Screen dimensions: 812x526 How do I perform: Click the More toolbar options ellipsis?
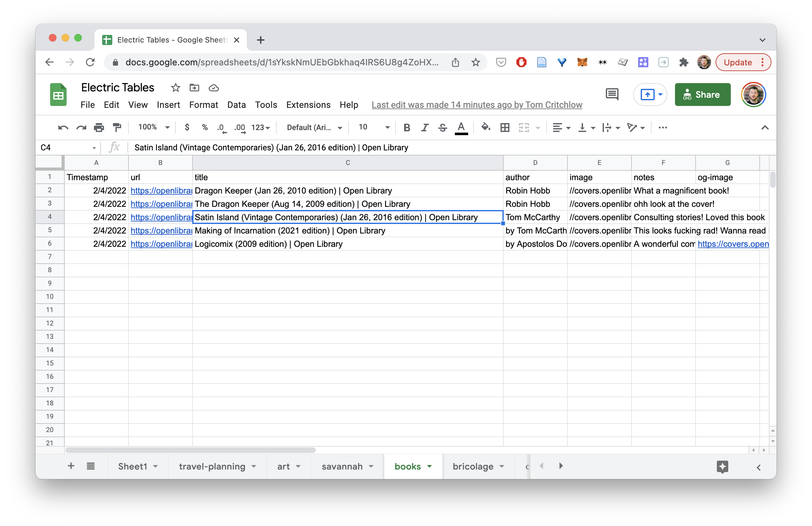tap(663, 127)
